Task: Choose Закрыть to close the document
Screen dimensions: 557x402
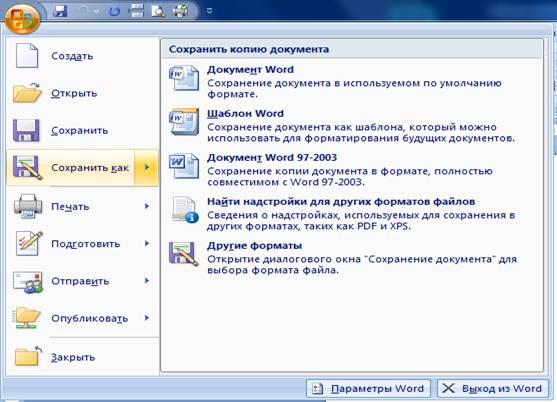Action: tap(82, 357)
